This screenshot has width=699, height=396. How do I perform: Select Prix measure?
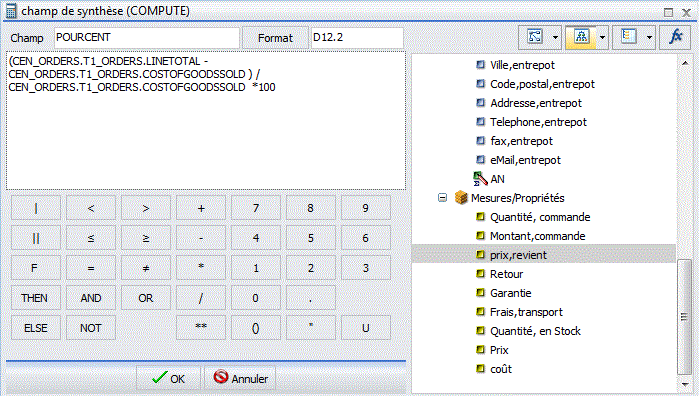(499, 350)
